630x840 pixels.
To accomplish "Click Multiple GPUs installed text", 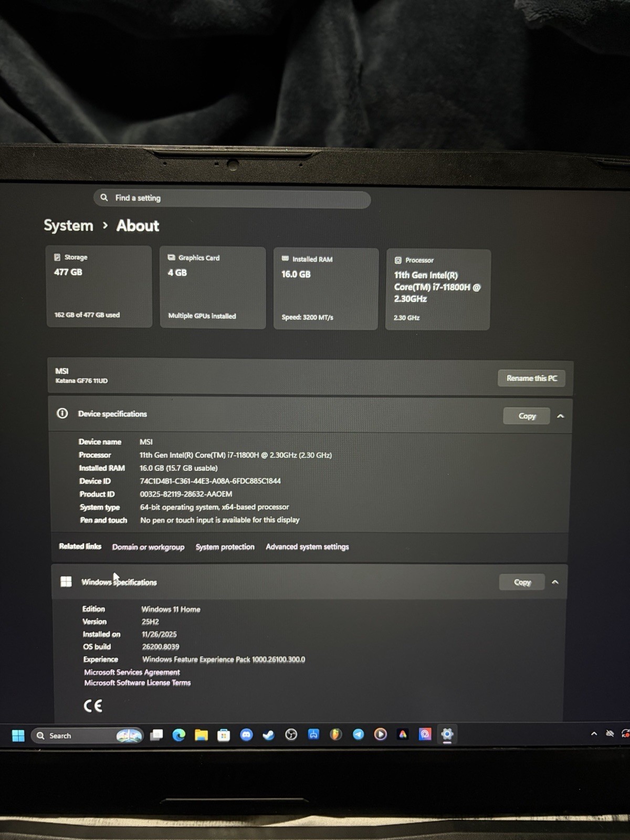I will [x=202, y=316].
